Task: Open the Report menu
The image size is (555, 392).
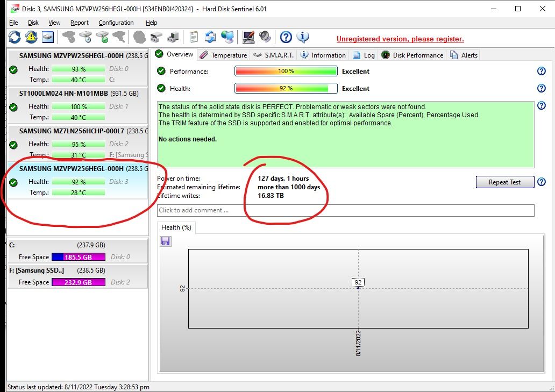Action: pyautogui.click(x=79, y=23)
